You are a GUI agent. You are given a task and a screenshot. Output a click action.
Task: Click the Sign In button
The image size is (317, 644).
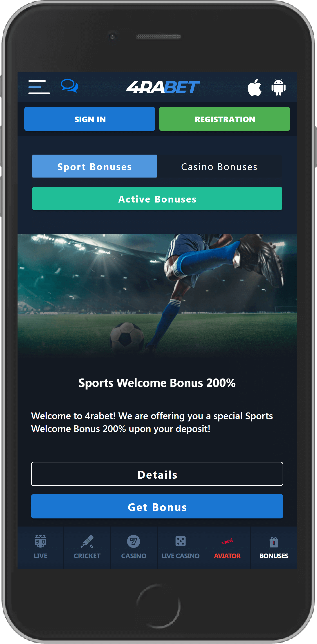(90, 119)
